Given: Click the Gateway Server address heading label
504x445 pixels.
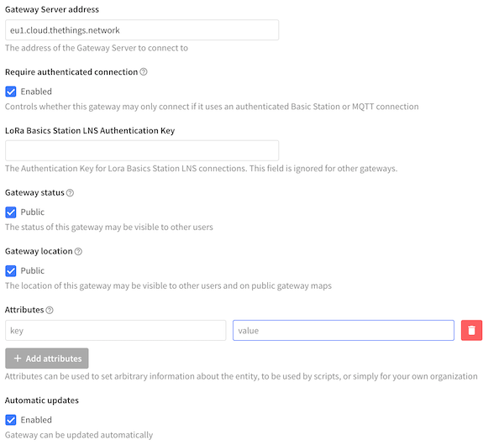Looking at the screenshot, I should pos(52,9).
